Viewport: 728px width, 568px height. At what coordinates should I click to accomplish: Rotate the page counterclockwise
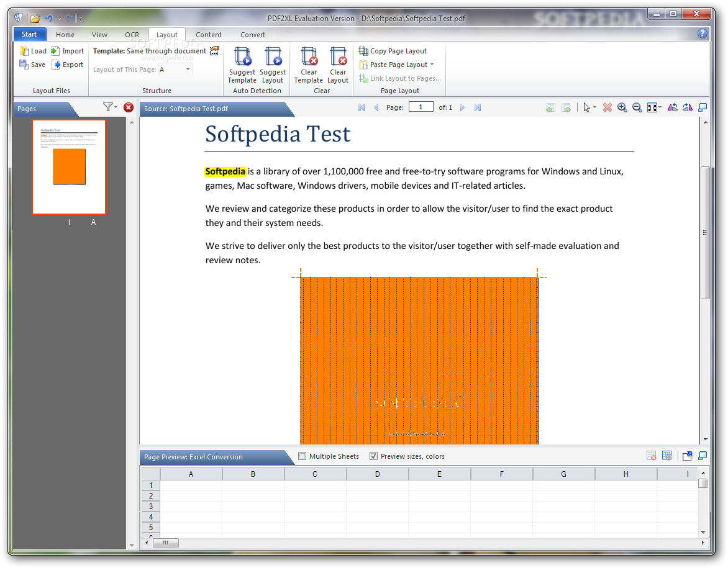(x=672, y=107)
